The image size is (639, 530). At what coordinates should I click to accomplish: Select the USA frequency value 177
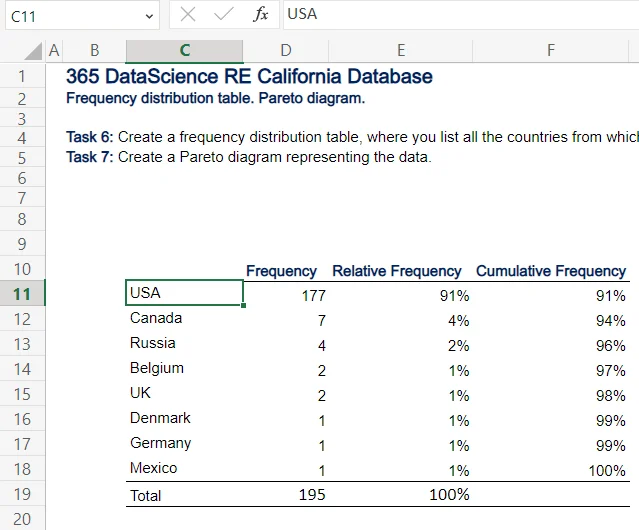286,295
